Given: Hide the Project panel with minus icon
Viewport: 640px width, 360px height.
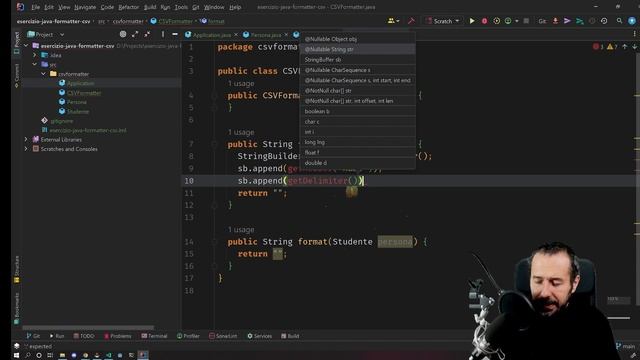Looking at the screenshot, I should [x=175, y=34].
